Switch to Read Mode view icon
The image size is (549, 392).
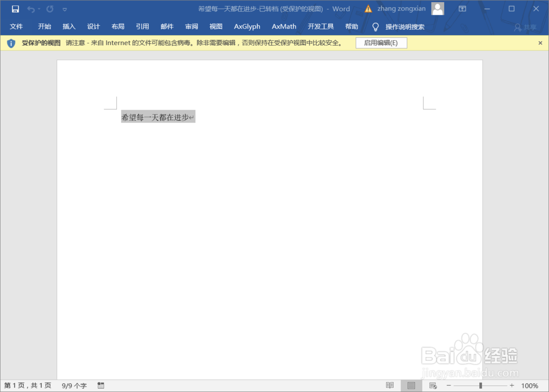(390, 385)
